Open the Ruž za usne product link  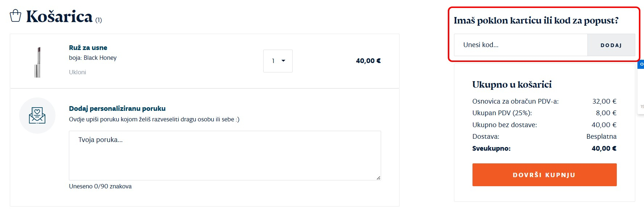pos(88,48)
